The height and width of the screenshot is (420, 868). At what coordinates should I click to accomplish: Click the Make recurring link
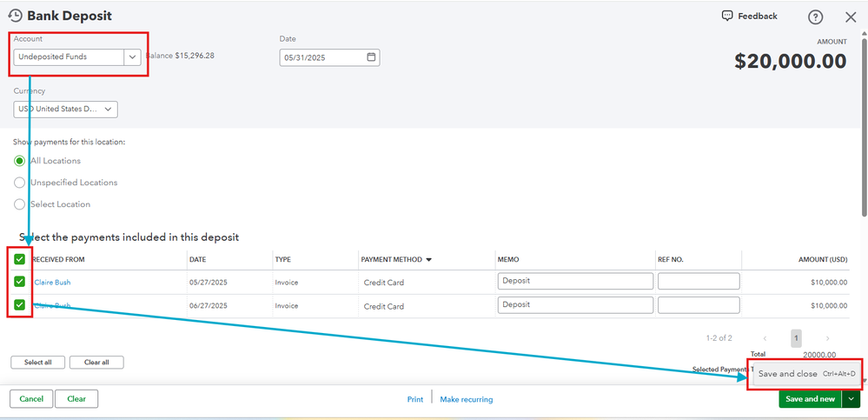466,399
